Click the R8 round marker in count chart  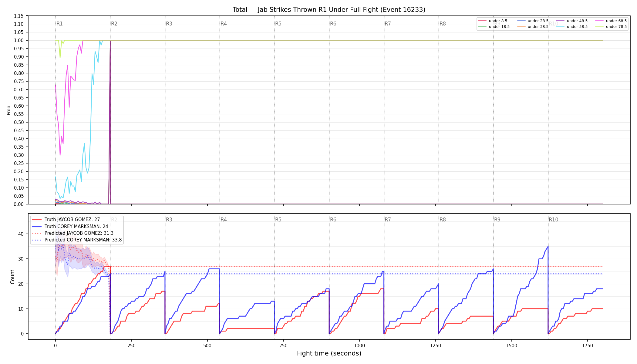(443, 220)
